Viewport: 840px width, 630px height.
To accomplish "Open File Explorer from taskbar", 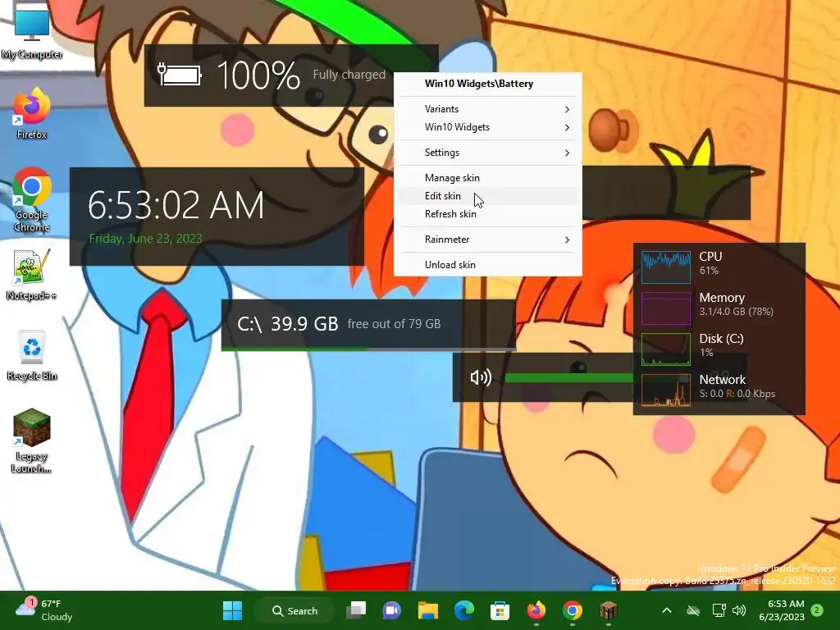I will coord(428,610).
